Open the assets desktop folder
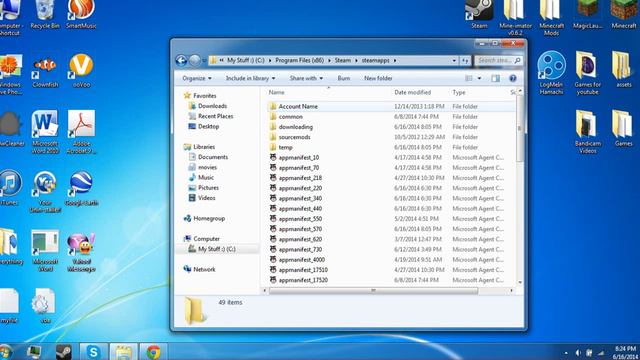 point(623,69)
